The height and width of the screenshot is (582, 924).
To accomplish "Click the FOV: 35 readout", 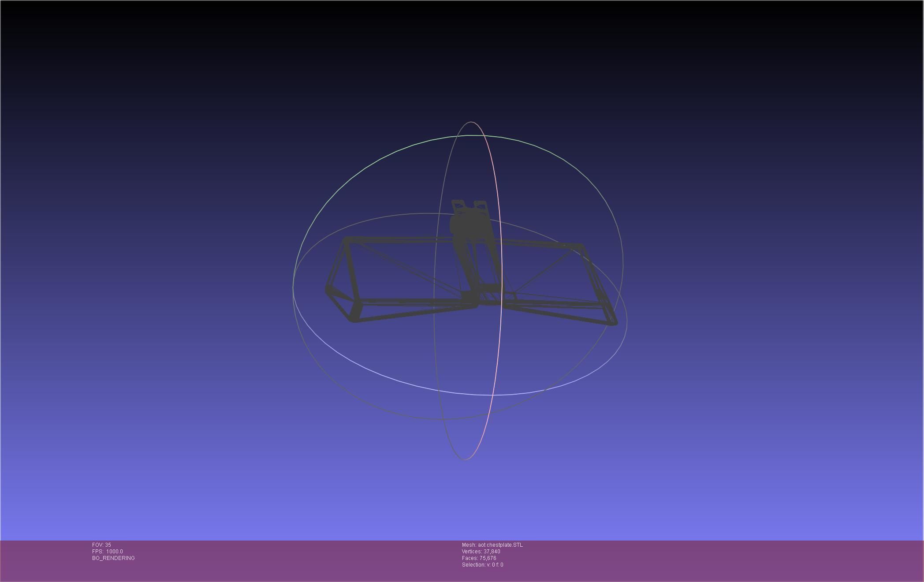I will (x=101, y=545).
